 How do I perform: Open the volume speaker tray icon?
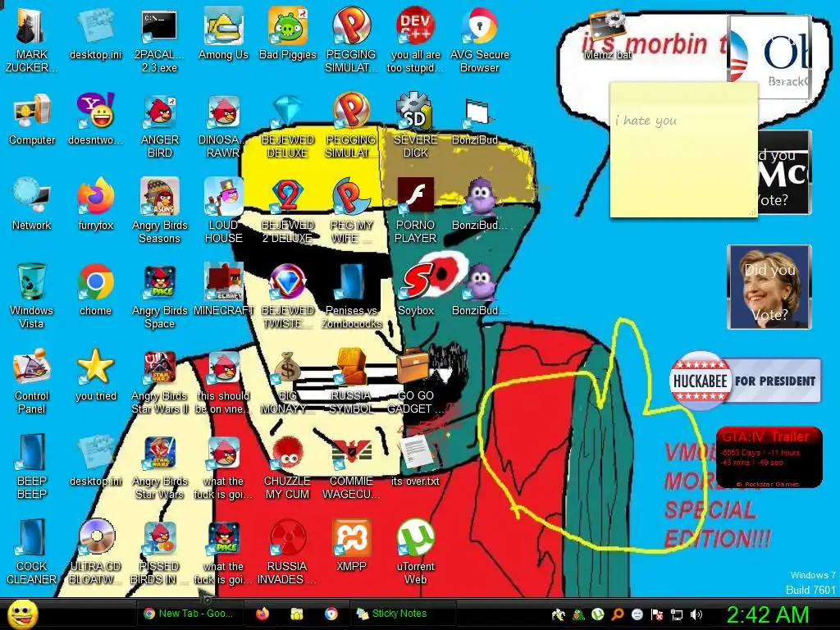pyautogui.click(x=696, y=615)
